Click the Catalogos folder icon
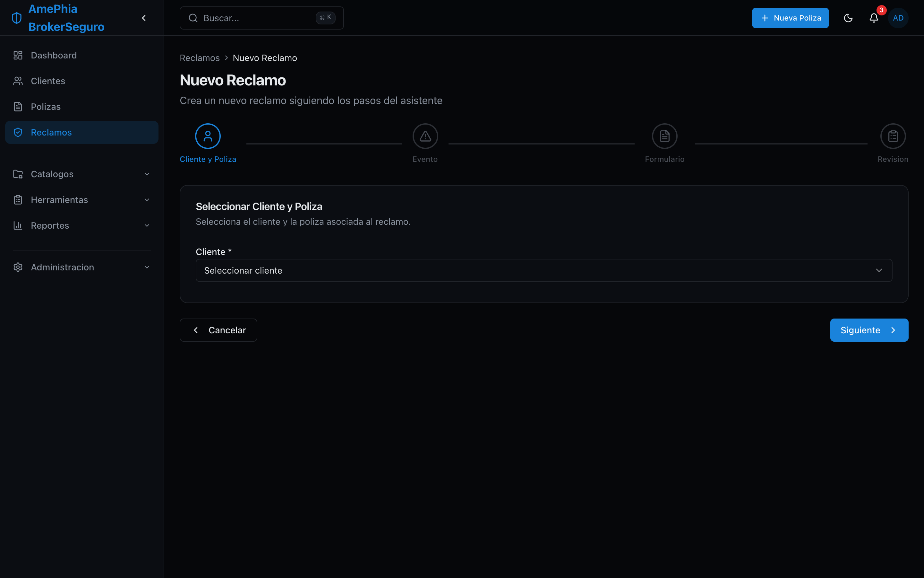Screen dimensions: 924x578 point(18,174)
